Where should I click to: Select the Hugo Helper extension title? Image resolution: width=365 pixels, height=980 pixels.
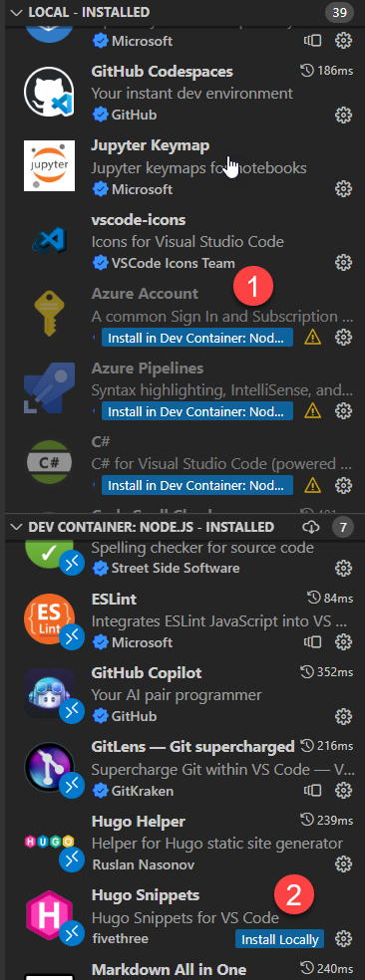(x=139, y=822)
